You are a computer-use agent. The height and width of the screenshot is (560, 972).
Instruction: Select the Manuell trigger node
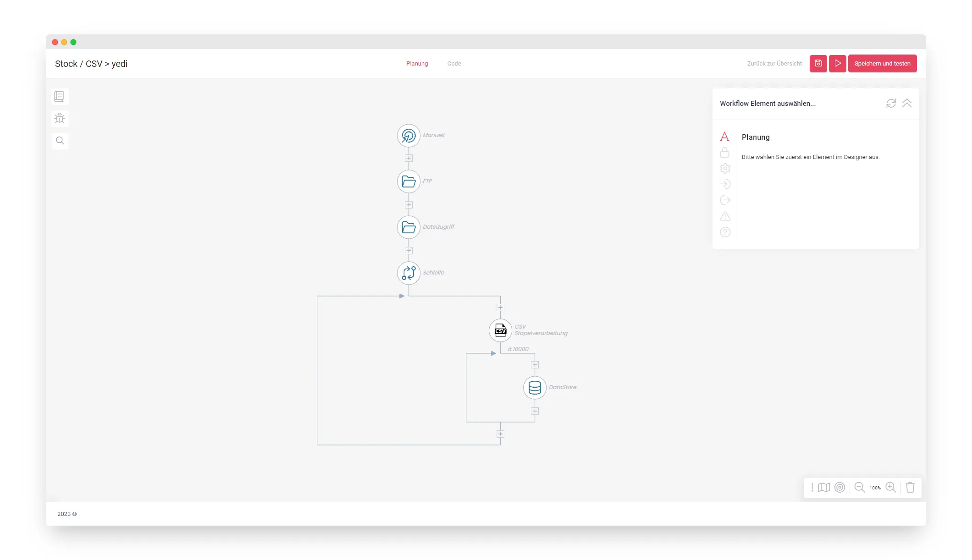(409, 136)
